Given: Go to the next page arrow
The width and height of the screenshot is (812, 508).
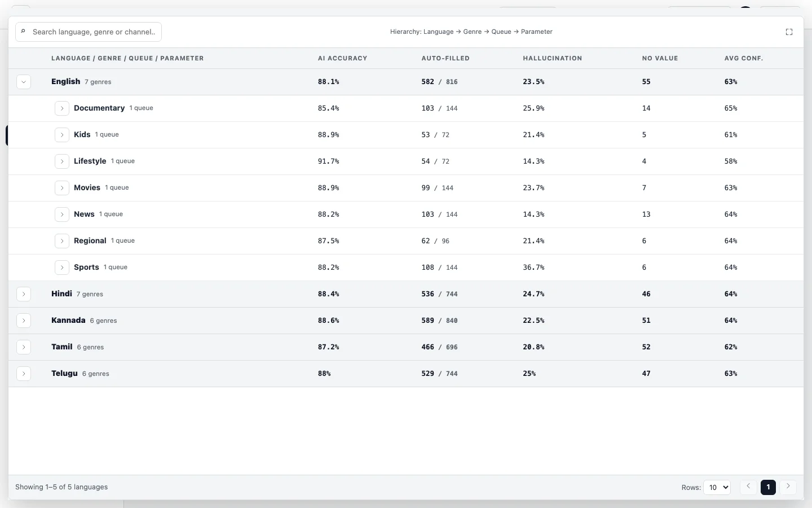Looking at the screenshot, I should (x=788, y=487).
